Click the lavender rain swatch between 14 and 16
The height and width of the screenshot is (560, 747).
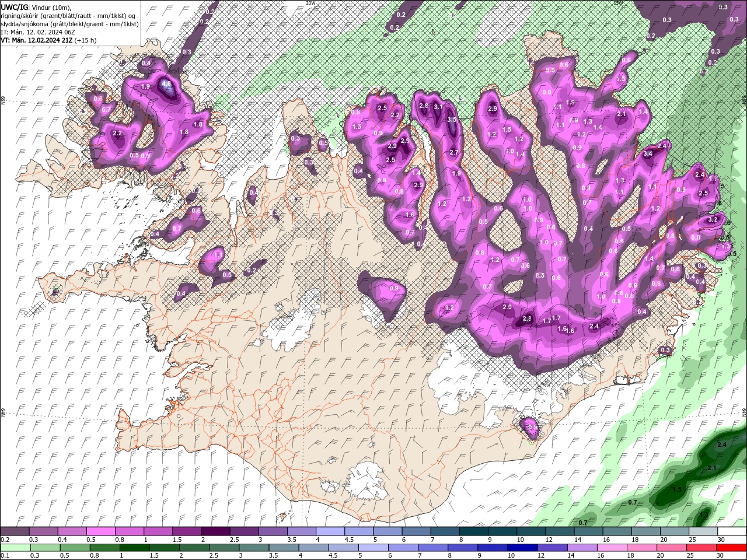click(x=582, y=547)
